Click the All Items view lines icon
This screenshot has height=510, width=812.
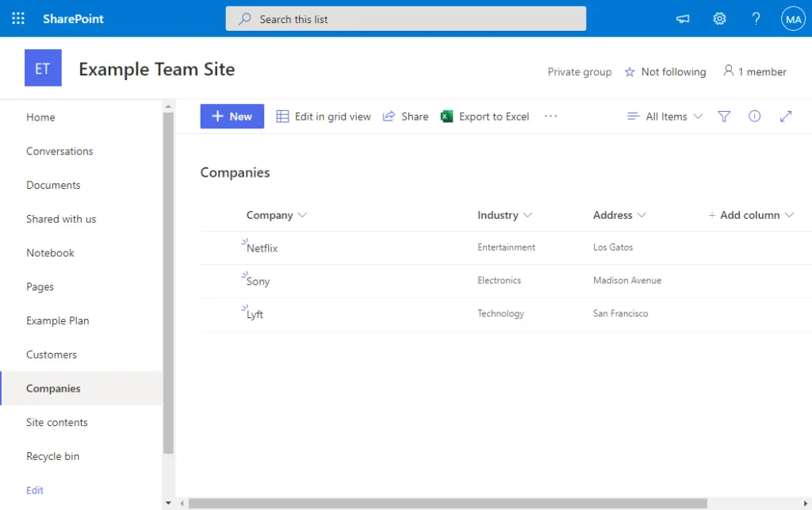pyautogui.click(x=633, y=117)
